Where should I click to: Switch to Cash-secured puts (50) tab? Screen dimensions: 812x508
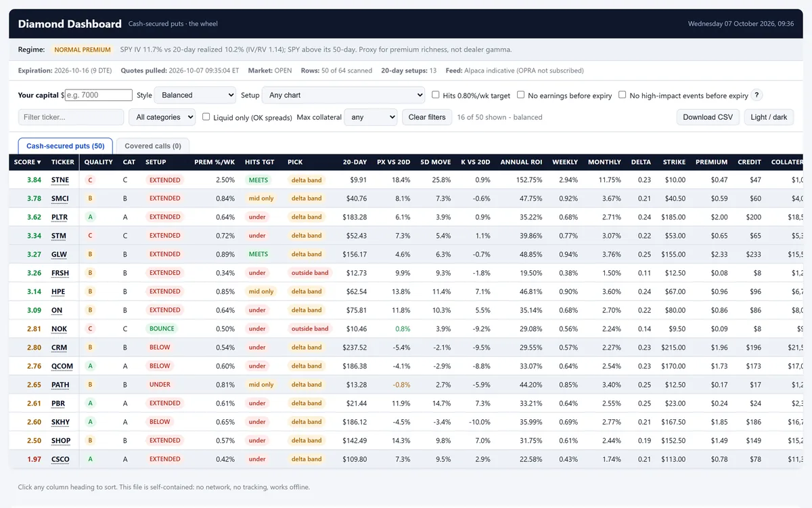[65, 146]
